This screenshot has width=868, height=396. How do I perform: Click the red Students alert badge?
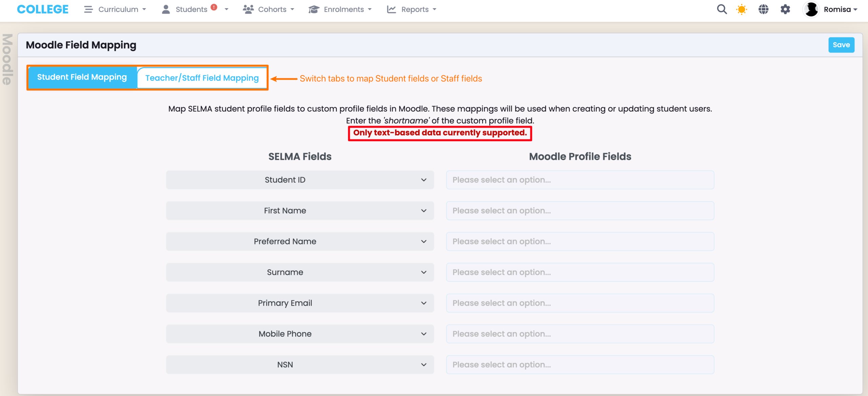pyautogui.click(x=214, y=7)
